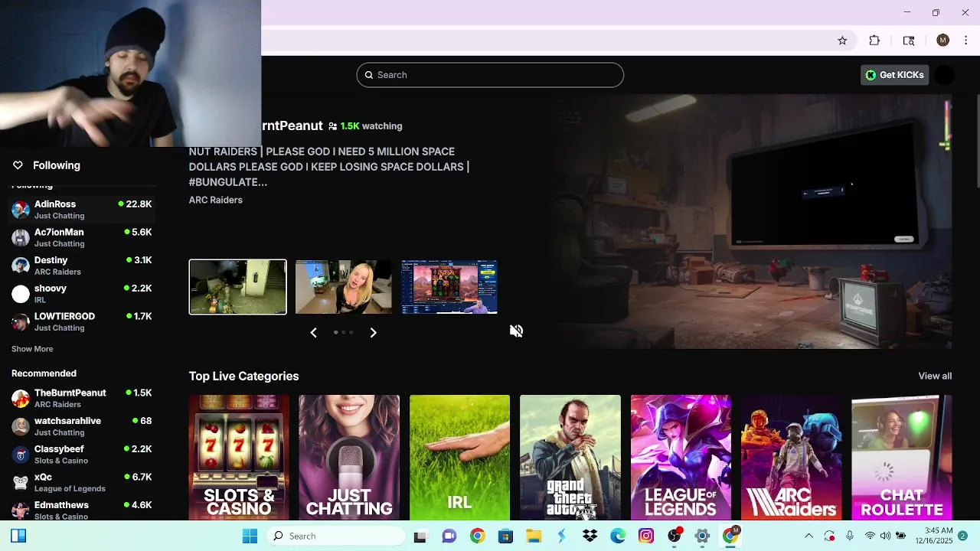Screen dimensions: 980x551
Task: Bookmark this page with the star icon
Action: [842, 41]
